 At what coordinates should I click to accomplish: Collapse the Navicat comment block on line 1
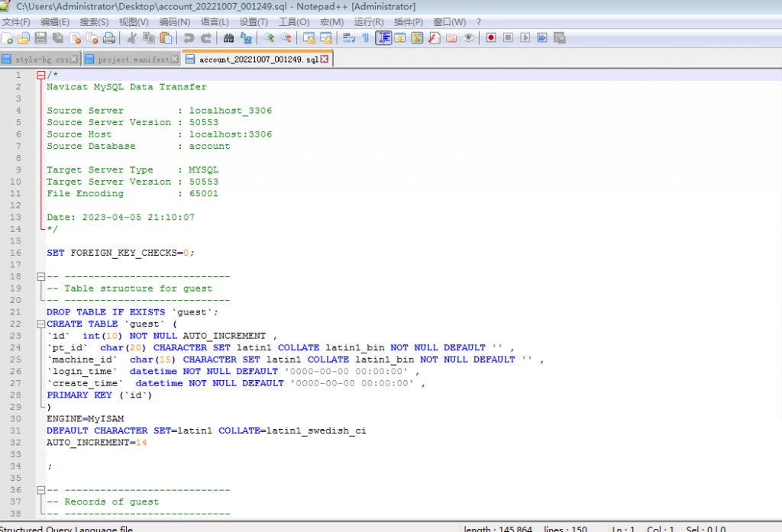coord(39,74)
